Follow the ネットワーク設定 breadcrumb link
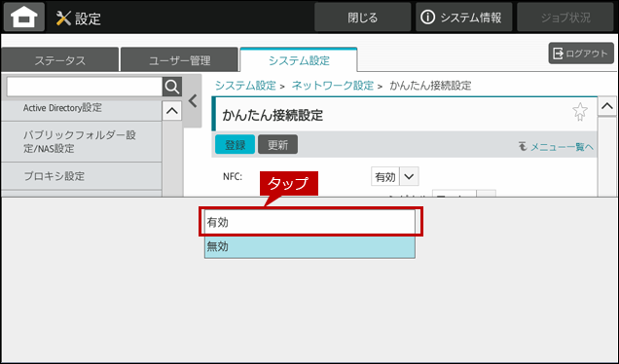Viewport: 619px width, 364px height. pyautogui.click(x=333, y=86)
